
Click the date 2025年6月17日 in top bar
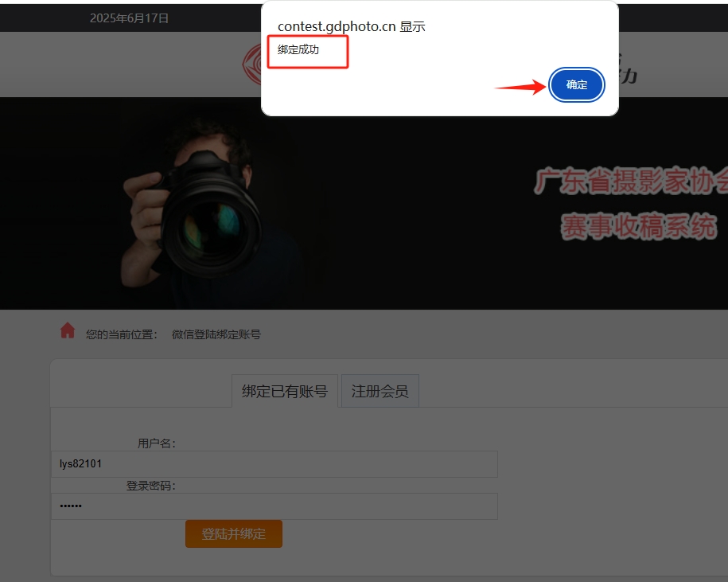click(129, 18)
